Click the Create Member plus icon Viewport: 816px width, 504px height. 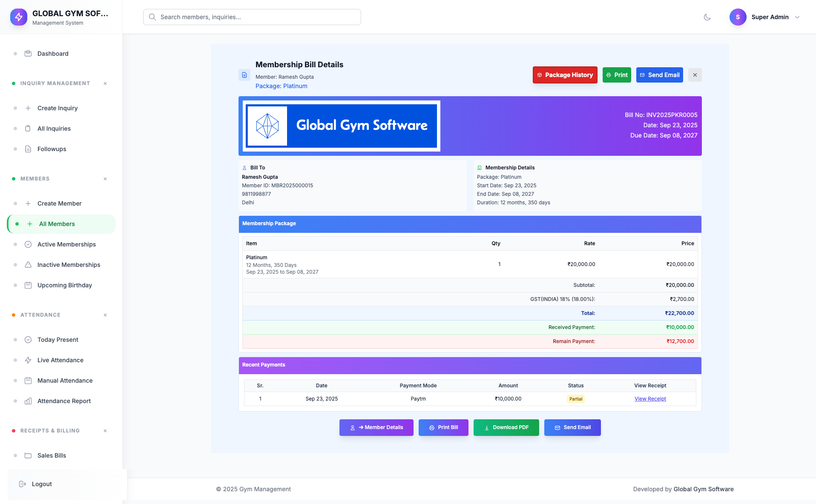pyautogui.click(x=29, y=203)
